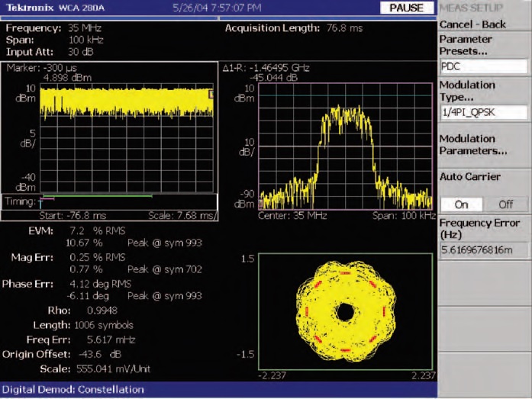Click the Frequency Error (Hz) value field
Screen dimensions: 532x399
(484, 249)
